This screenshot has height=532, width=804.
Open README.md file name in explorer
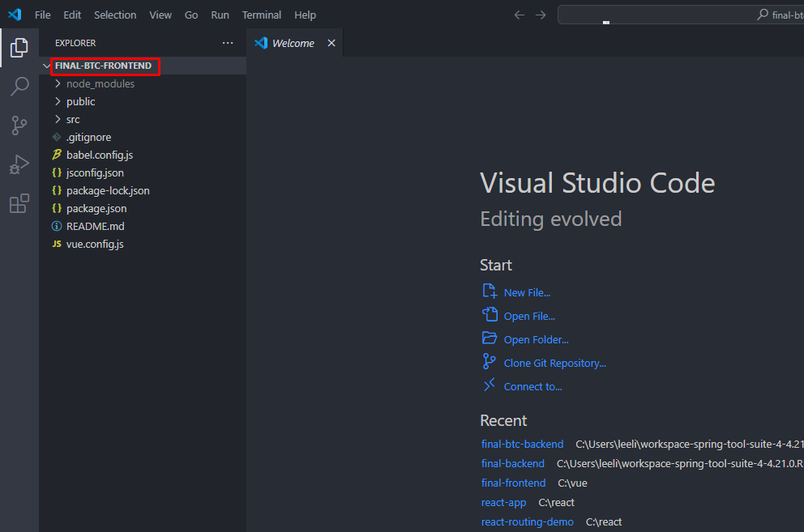click(96, 226)
